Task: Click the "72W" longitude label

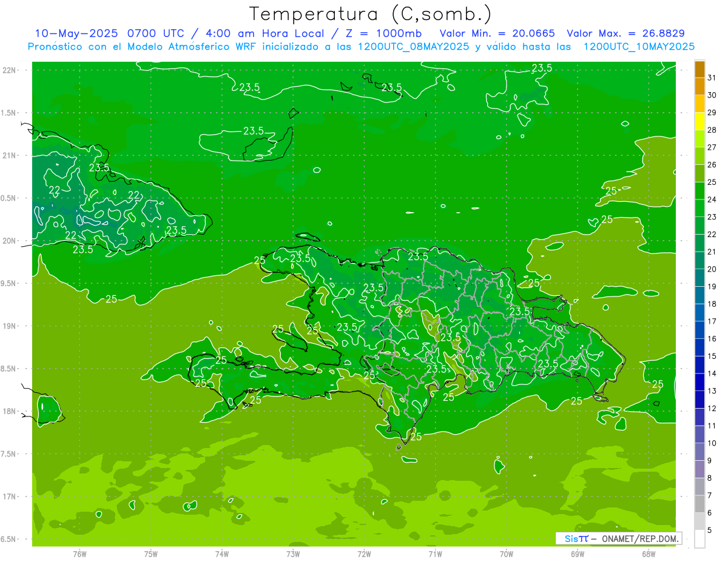Action: [364, 554]
